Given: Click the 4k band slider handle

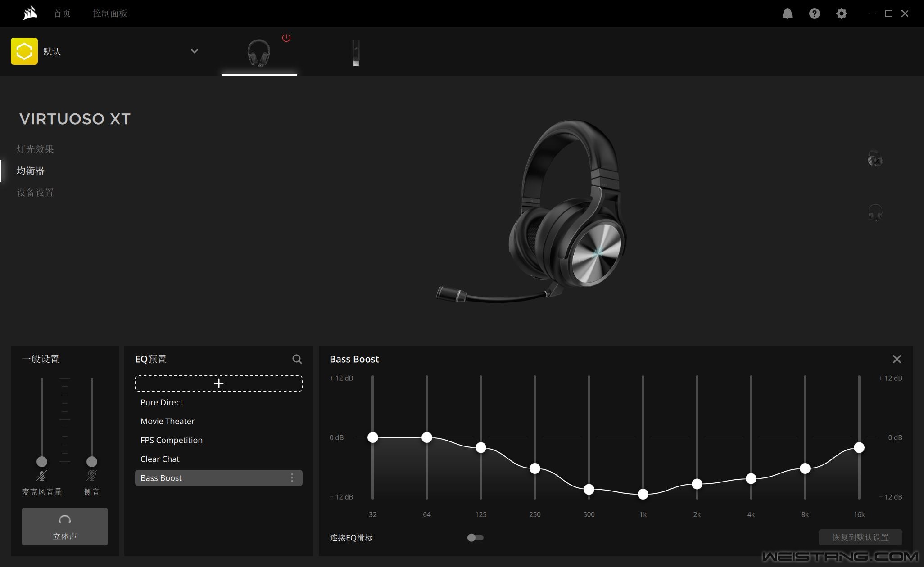Looking at the screenshot, I should click(x=751, y=479).
